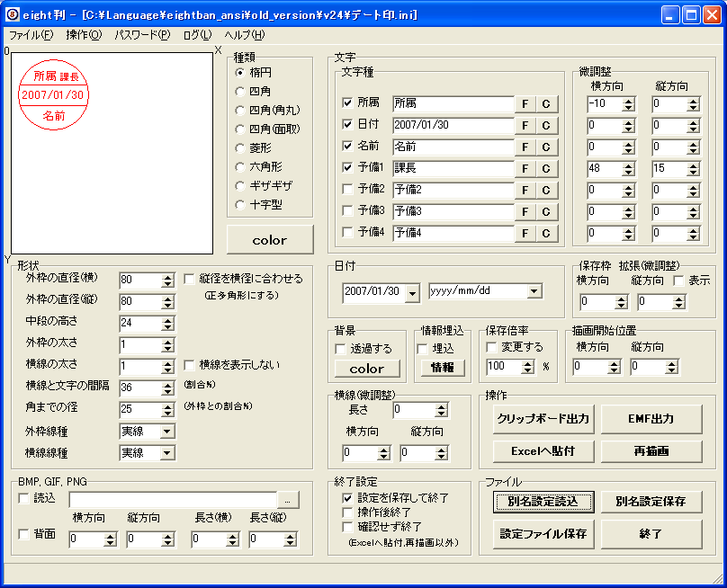Click the C color button for 予備2 row
The width and height of the screenshot is (727, 588).
(x=546, y=191)
